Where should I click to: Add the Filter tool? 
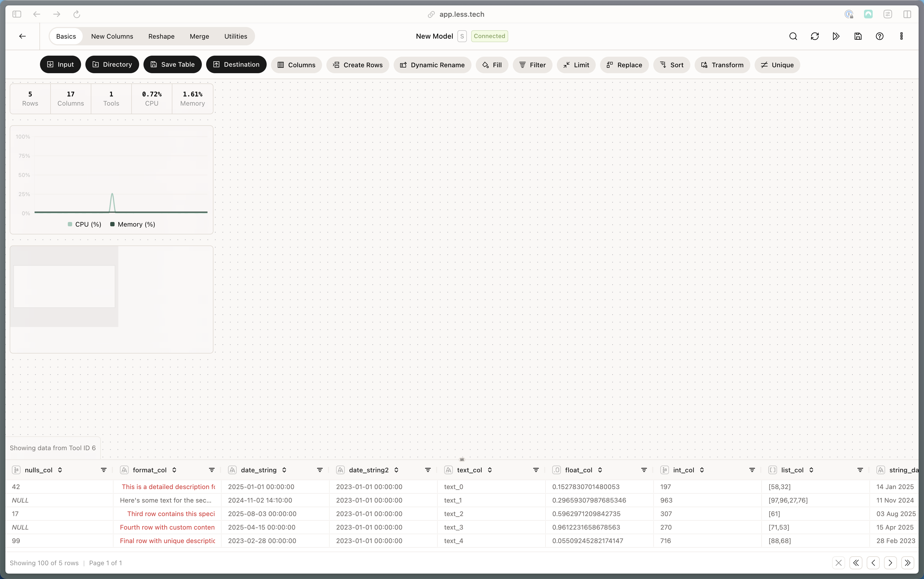point(532,65)
